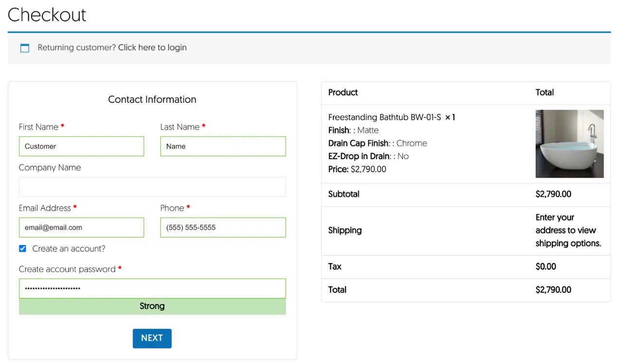Click the Email Address input box
The width and height of the screenshot is (618, 364).
click(81, 227)
